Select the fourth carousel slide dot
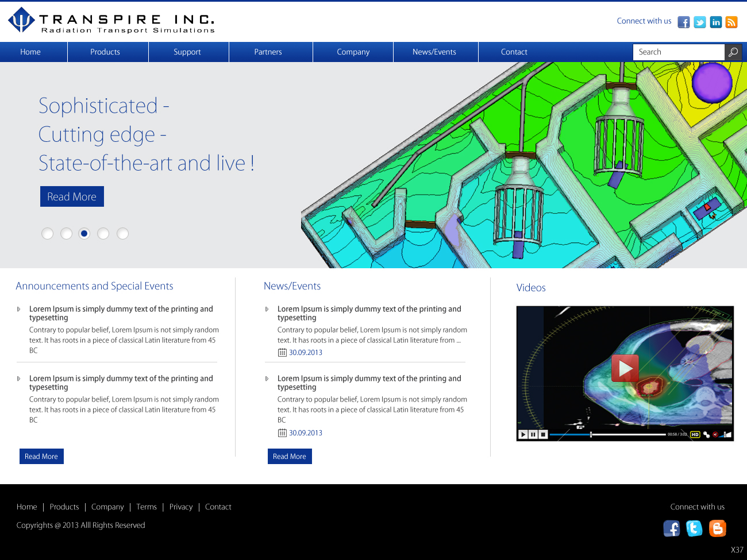 point(103,233)
